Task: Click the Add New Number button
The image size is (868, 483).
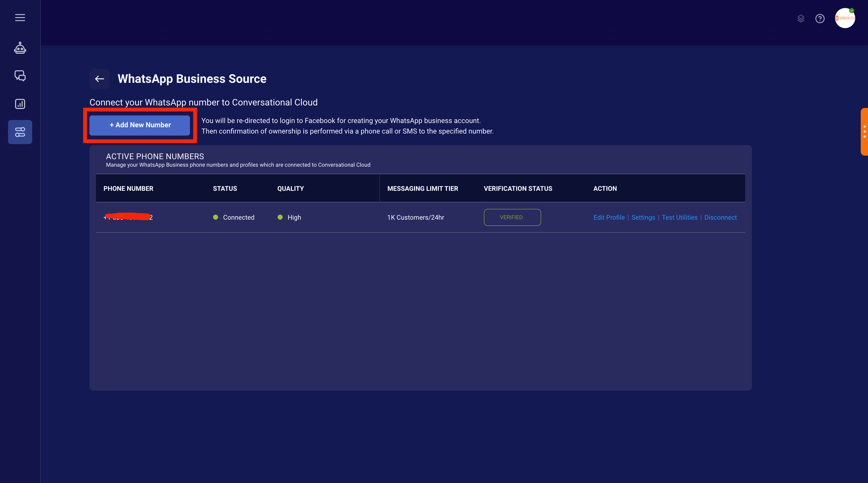Action: coord(139,125)
